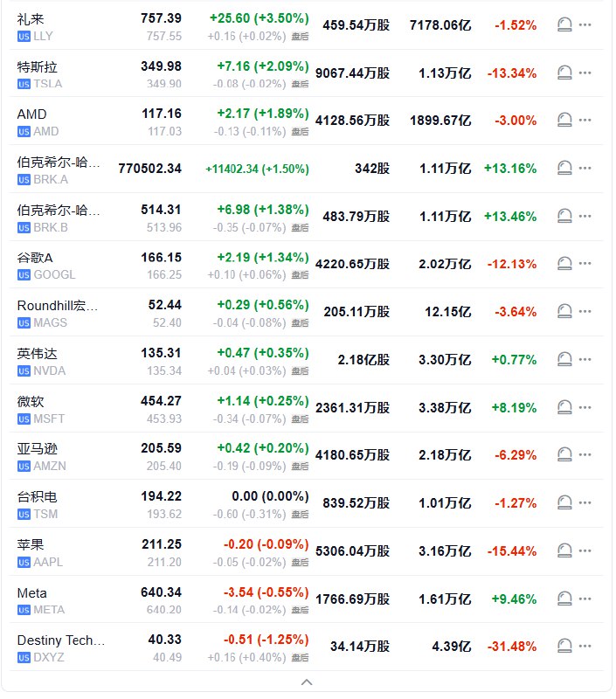The width and height of the screenshot is (616, 699).
Task: Click the US market badge beside META
Action: pyautogui.click(x=24, y=610)
